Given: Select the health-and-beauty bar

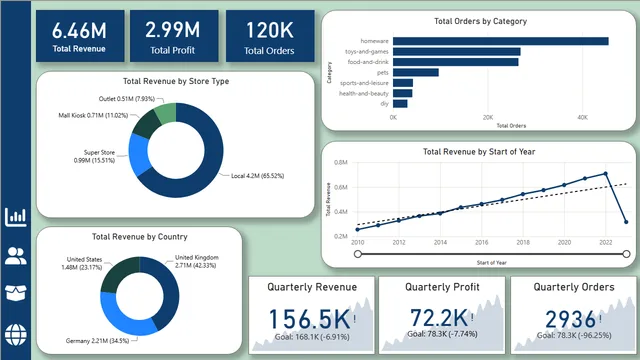Looking at the screenshot, I should tap(402, 93).
